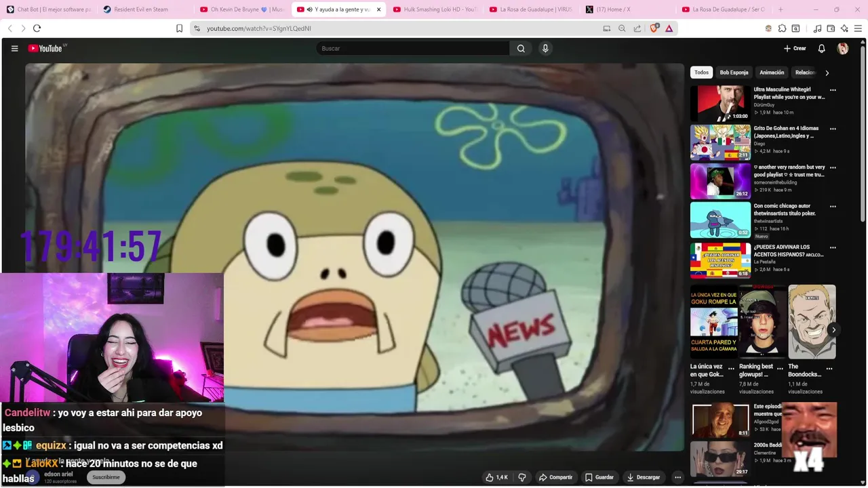The height and width of the screenshot is (488, 868).
Task: Open options for Grito De Gohan video
Action: click(833, 129)
